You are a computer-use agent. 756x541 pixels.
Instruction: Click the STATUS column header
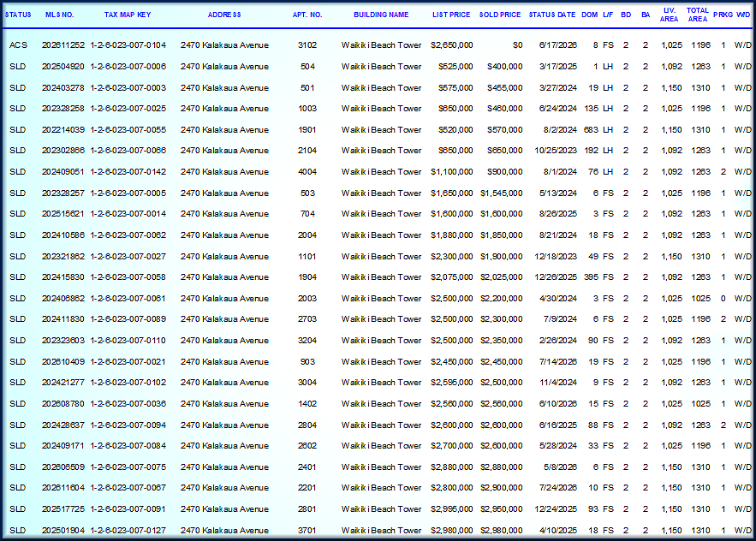click(x=18, y=15)
